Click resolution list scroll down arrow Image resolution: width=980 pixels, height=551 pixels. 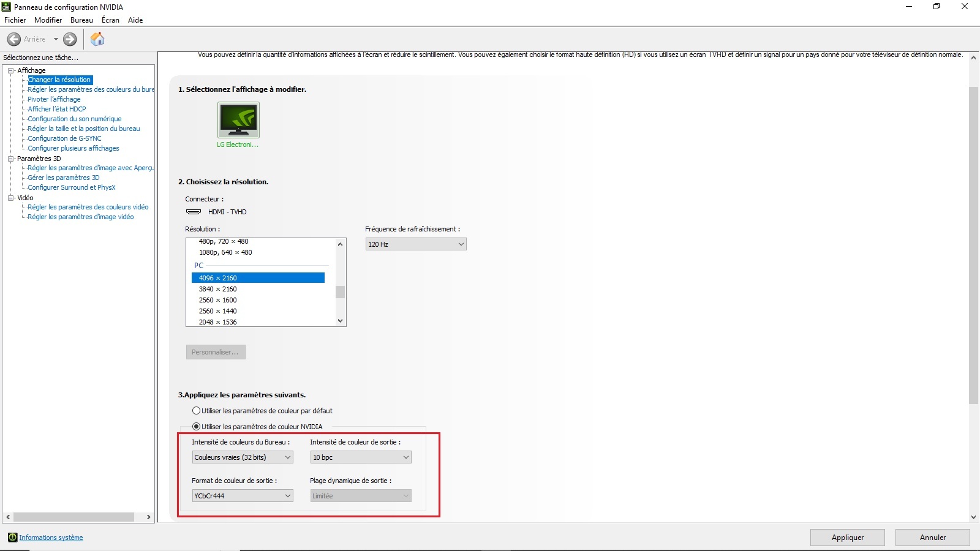pos(341,321)
